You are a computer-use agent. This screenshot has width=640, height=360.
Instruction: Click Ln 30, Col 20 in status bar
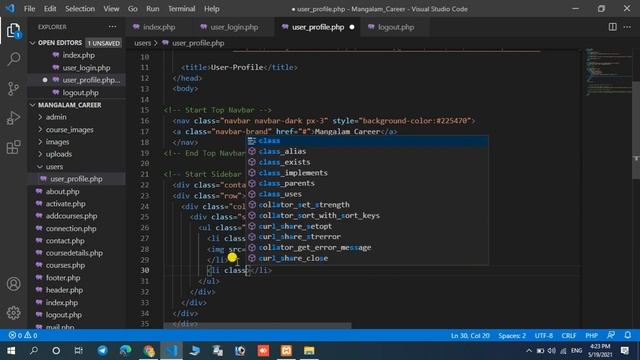470,336
